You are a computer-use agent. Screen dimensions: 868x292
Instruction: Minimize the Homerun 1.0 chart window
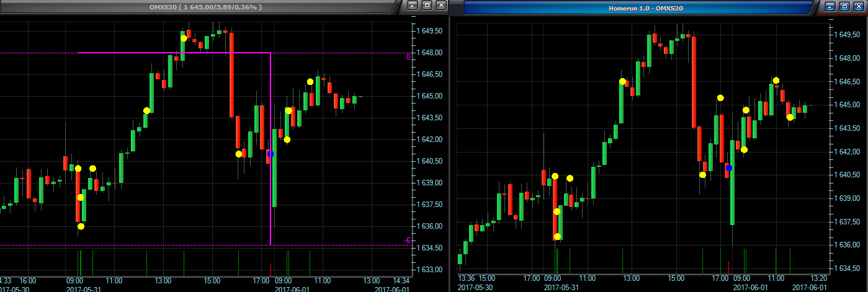[x=830, y=6]
